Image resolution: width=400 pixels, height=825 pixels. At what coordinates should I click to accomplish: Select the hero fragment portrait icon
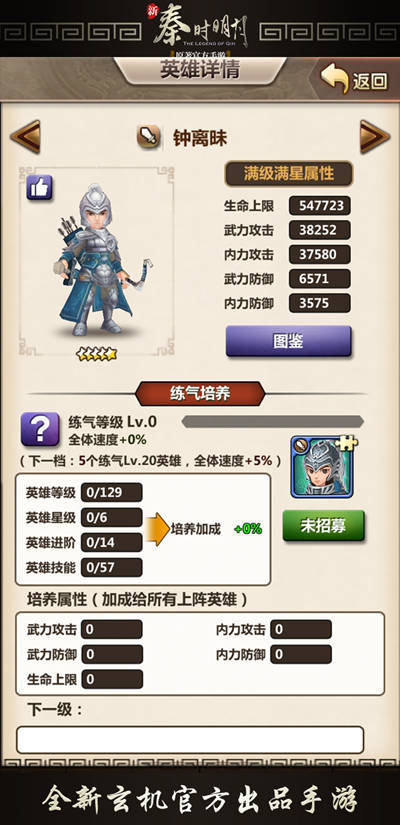(x=323, y=467)
